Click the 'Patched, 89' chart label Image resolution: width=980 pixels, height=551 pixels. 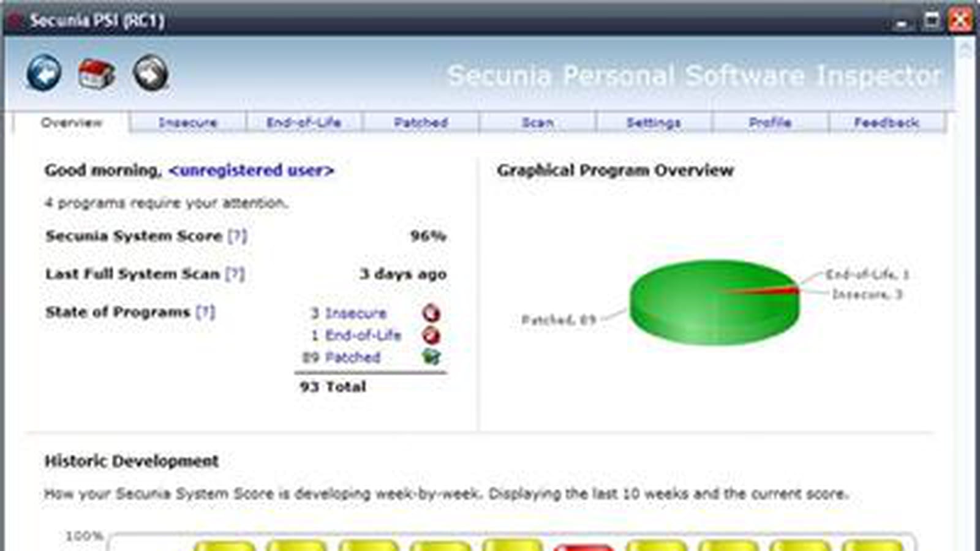(558, 320)
